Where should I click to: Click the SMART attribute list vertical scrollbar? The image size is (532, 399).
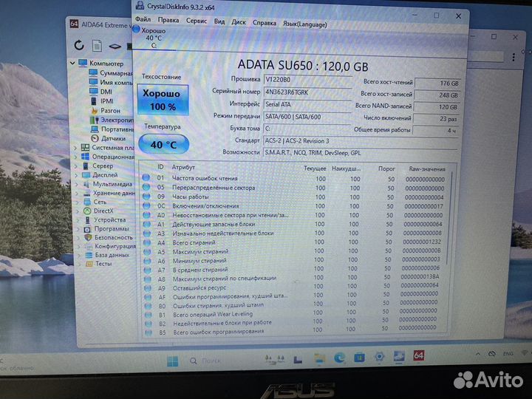pyautogui.click(x=450, y=218)
